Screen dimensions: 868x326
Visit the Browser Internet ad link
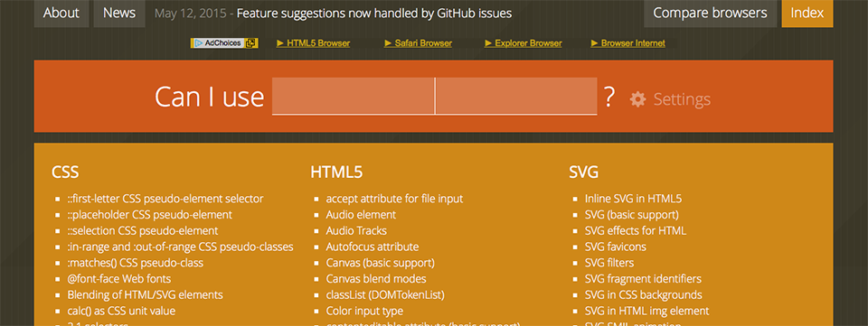628,43
